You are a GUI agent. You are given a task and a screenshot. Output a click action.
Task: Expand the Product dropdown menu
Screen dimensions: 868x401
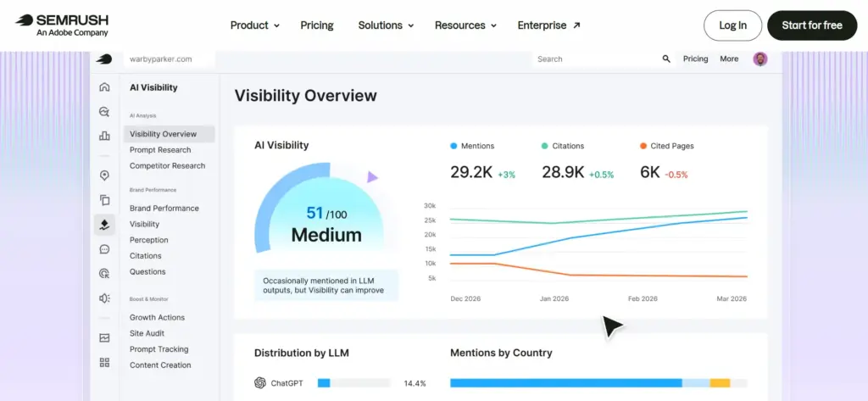pyautogui.click(x=254, y=25)
